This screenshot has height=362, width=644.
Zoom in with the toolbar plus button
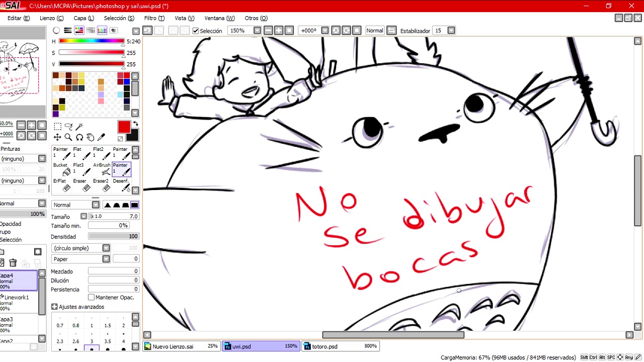[279, 31]
